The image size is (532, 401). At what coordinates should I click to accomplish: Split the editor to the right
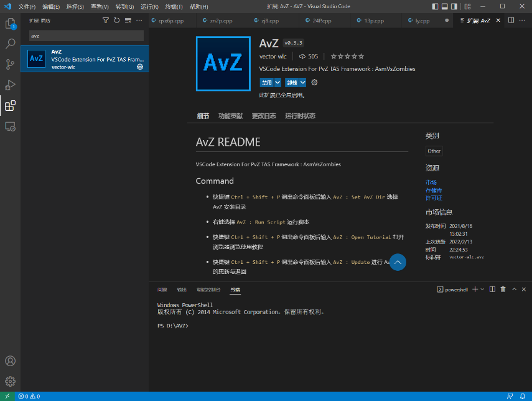[x=511, y=21]
